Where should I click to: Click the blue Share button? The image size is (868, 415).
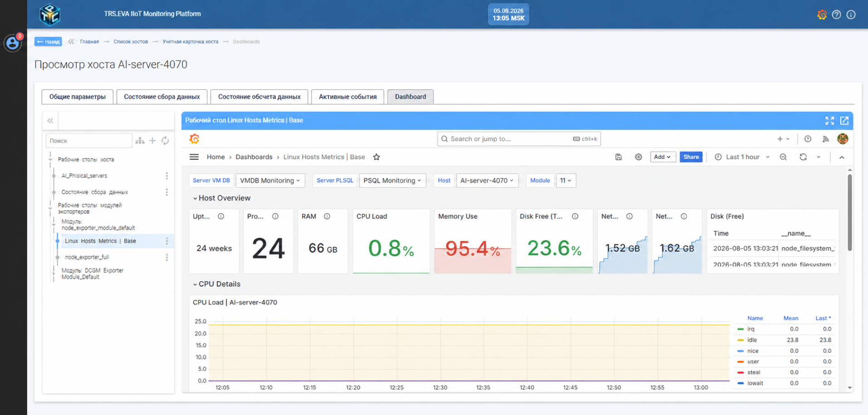click(x=691, y=157)
